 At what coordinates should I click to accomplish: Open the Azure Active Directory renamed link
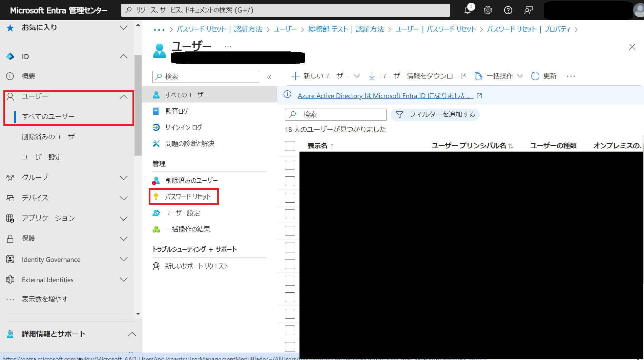[386, 96]
